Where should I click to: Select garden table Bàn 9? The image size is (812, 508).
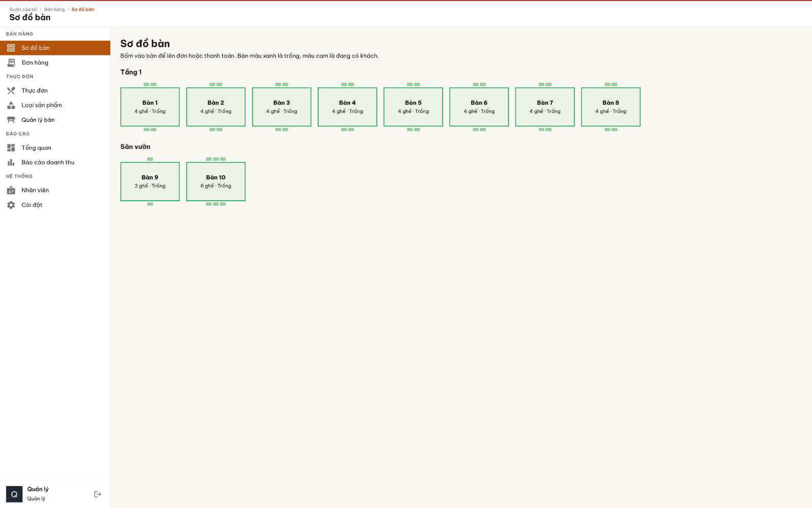[x=150, y=181]
